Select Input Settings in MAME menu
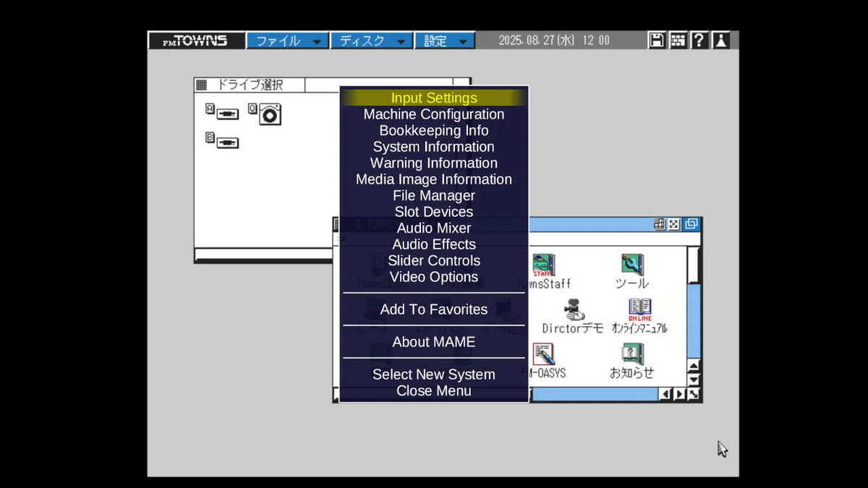The height and width of the screenshot is (488, 868). coord(434,98)
